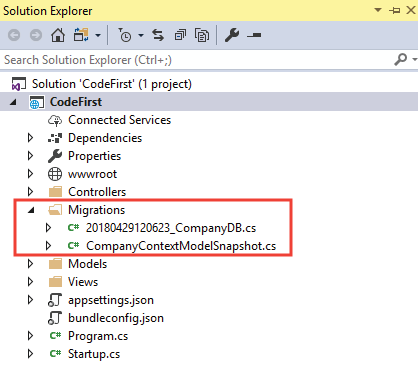
Task: Select Program.cs file
Action: pyautogui.click(x=98, y=336)
